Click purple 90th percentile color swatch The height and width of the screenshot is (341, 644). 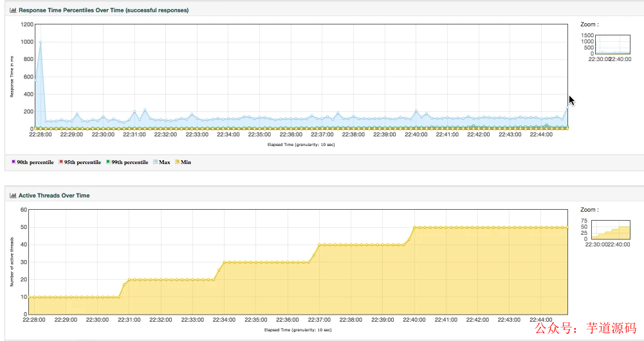[14, 162]
